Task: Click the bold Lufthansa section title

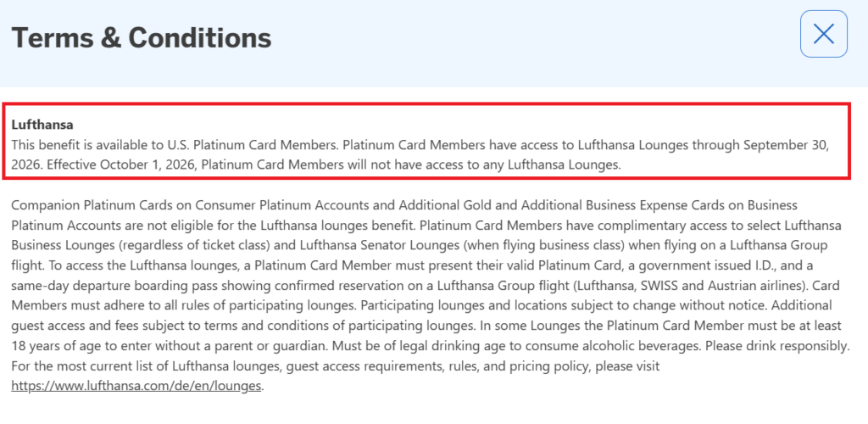Action: (x=42, y=125)
